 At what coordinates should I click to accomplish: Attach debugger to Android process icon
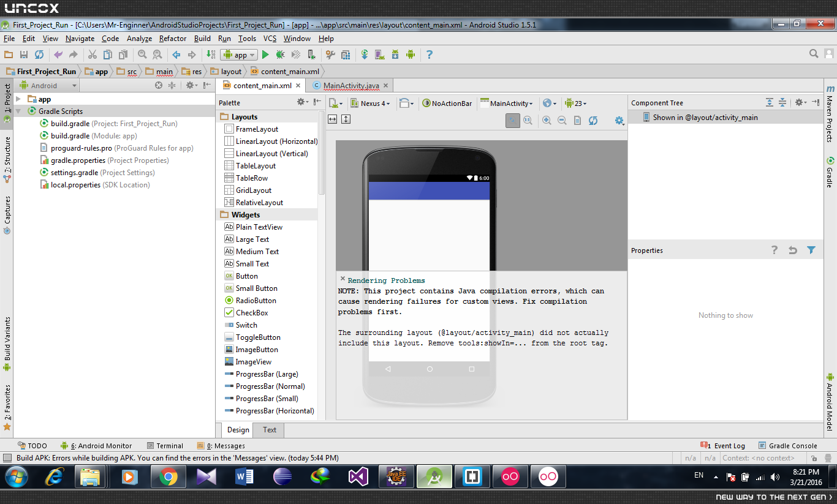(x=311, y=55)
